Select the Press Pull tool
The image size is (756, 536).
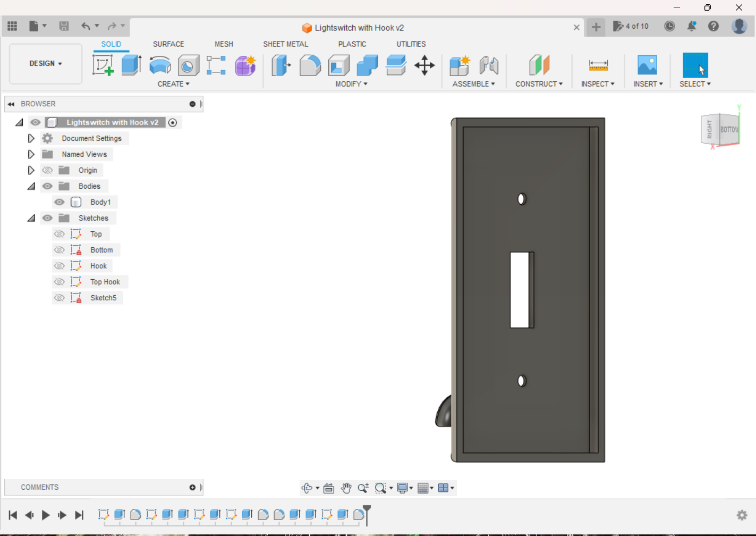pos(281,65)
